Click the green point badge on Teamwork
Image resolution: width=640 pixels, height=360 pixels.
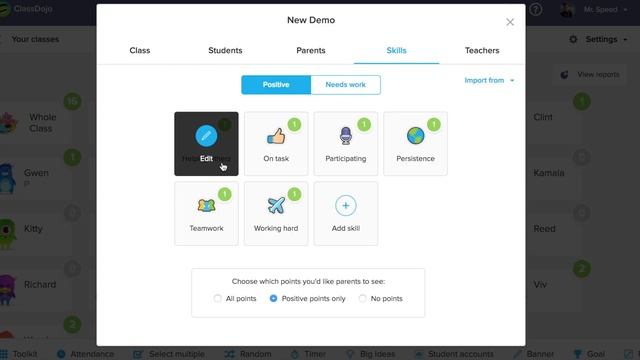click(x=224, y=194)
